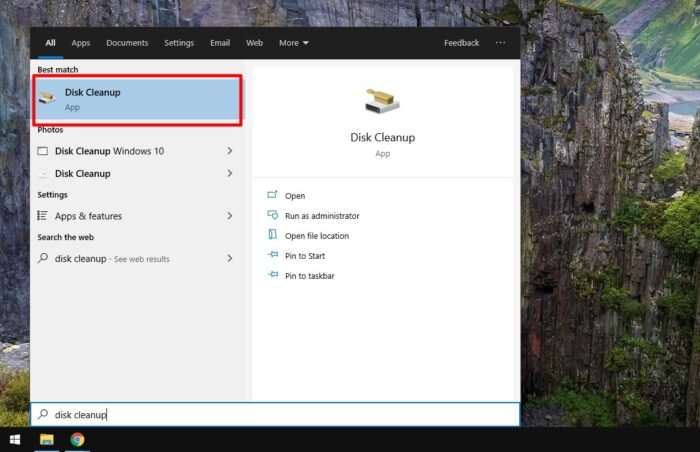Expand the More dropdown
The width and height of the screenshot is (700, 452).
click(294, 43)
